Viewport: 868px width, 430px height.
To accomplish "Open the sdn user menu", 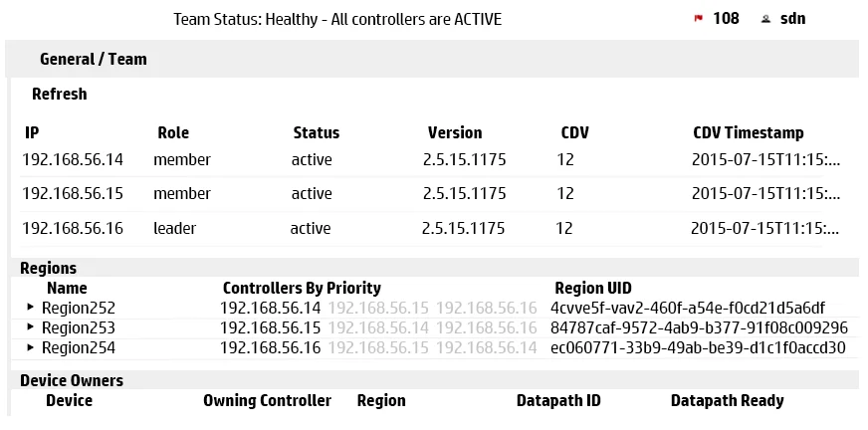I will tap(792, 18).
